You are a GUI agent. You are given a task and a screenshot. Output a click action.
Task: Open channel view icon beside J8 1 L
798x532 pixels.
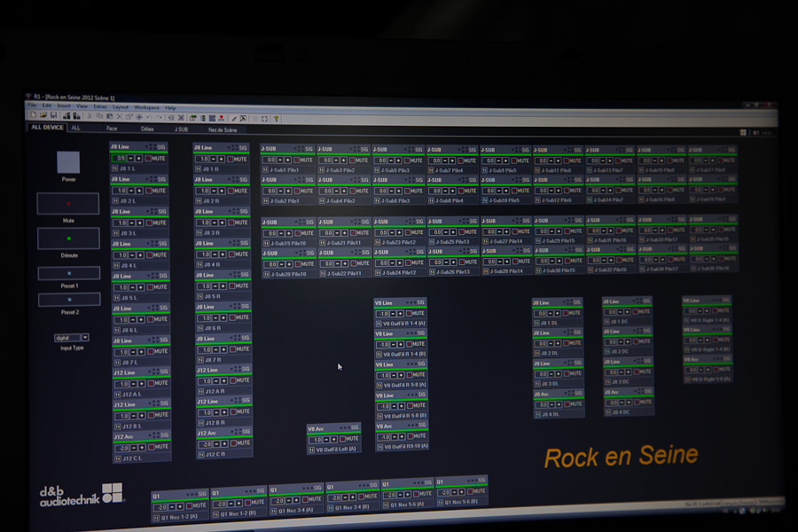(x=115, y=168)
